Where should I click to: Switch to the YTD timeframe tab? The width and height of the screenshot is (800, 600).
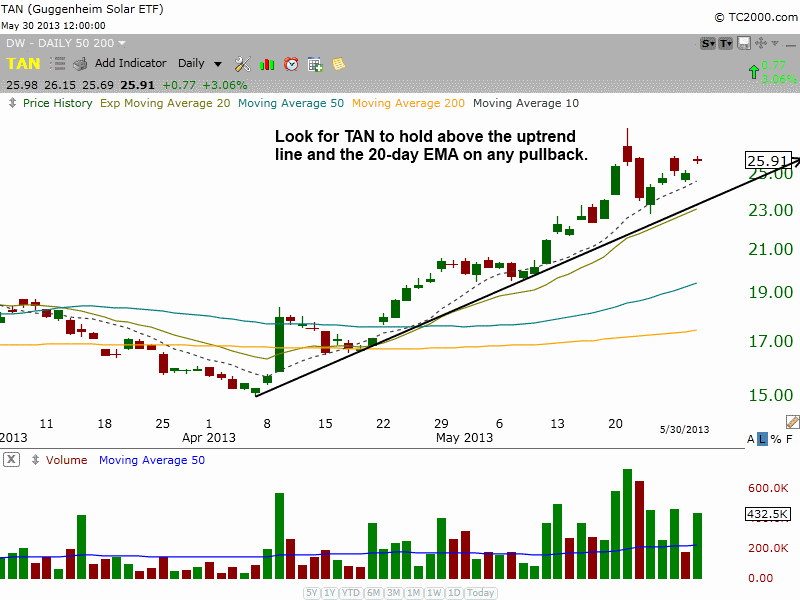pyautogui.click(x=349, y=593)
